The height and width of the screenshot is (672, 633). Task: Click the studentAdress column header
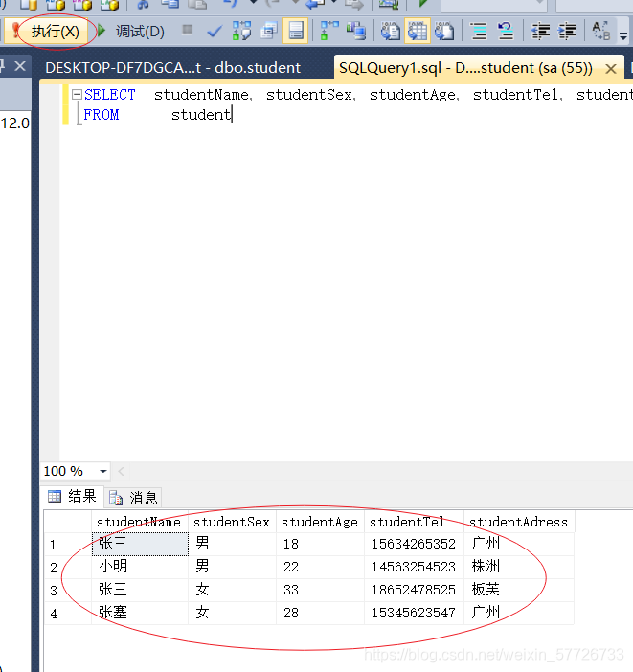click(x=519, y=522)
